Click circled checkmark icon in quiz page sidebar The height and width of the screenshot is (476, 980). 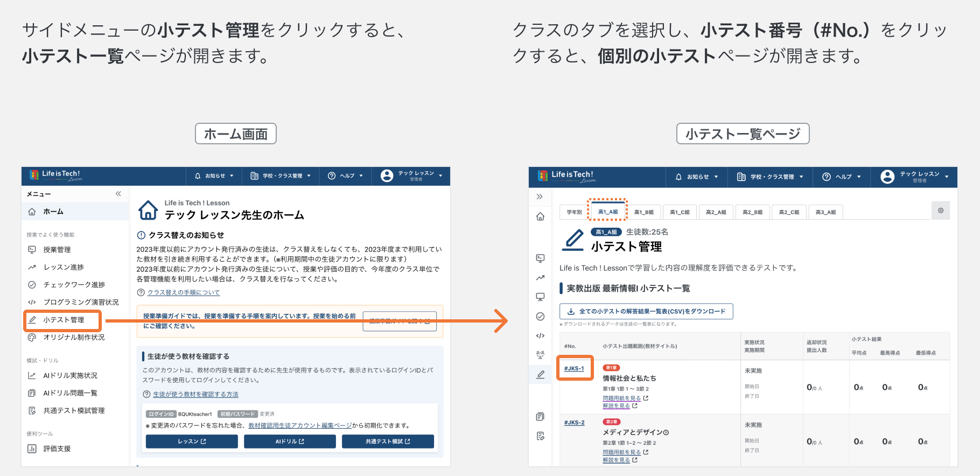(x=540, y=317)
